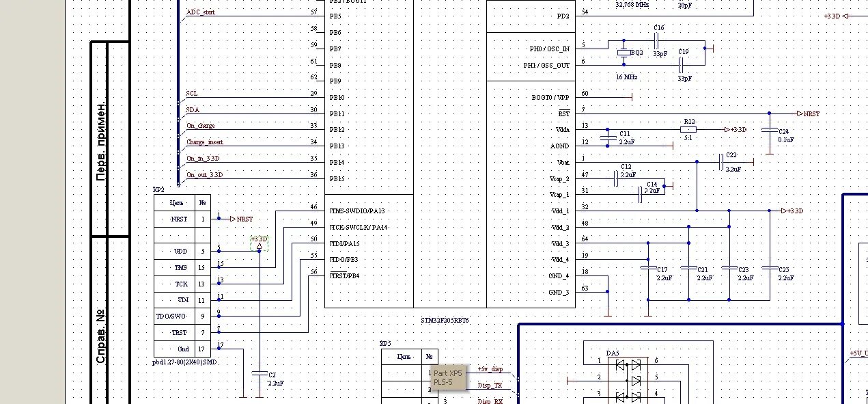Click the NRST label beside XP2 pin 1
Viewport: 868px width, 404px height.
click(241, 219)
